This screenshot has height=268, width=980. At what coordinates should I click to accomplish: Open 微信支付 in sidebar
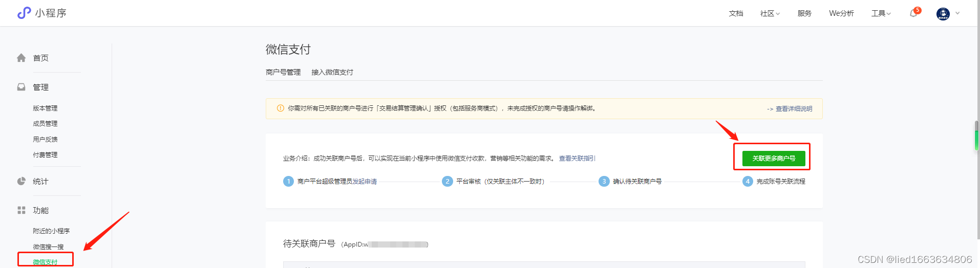pyautogui.click(x=45, y=262)
